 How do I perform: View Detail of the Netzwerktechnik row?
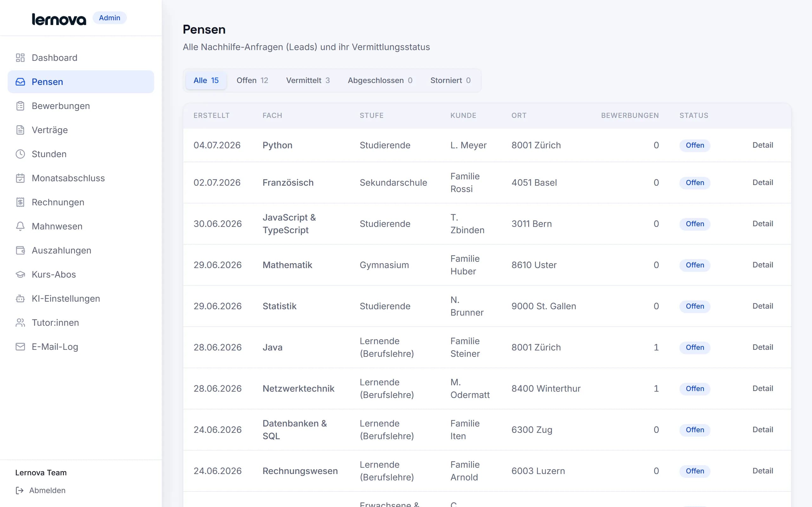[763, 388]
